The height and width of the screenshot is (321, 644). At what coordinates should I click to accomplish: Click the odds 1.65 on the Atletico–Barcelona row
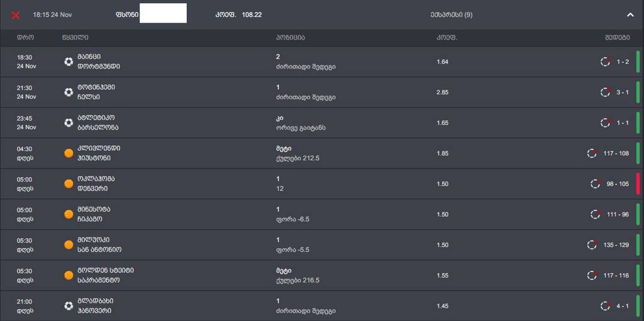[442, 122]
